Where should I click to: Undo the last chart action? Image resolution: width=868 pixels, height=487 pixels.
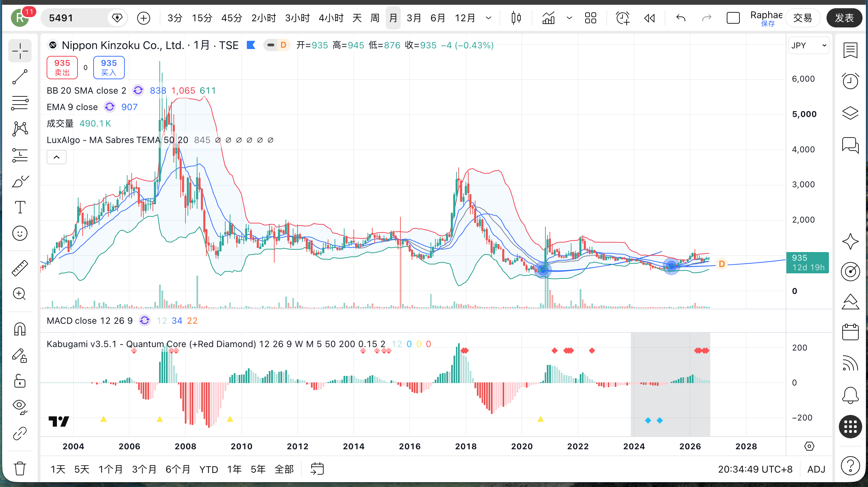pyautogui.click(x=681, y=18)
